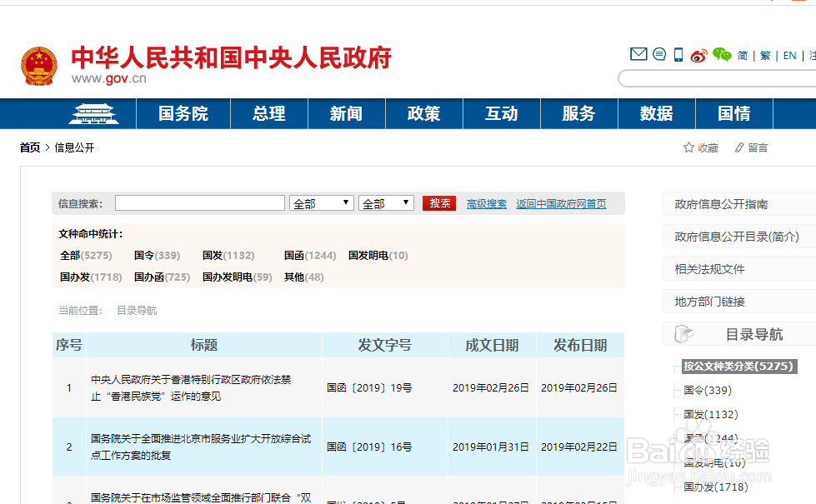Click the national emblem logo
This screenshot has width=816, height=504.
click(x=38, y=66)
